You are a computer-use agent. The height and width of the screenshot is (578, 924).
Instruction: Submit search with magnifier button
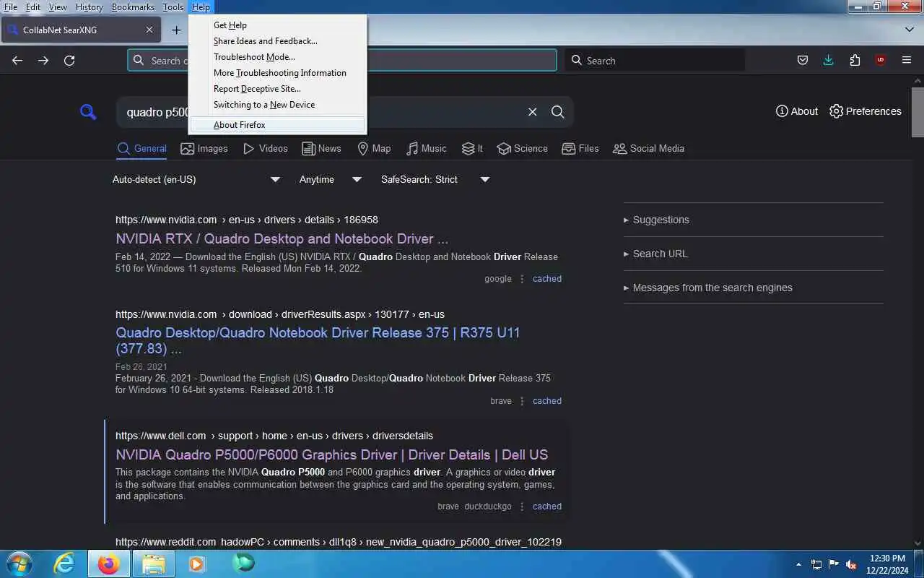pyautogui.click(x=558, y=112)
